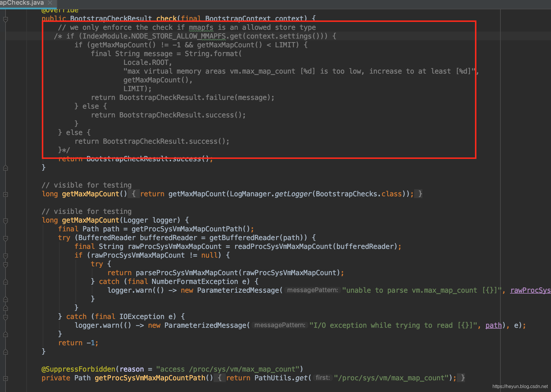
Task: Expand the folded '{ return' placeholder in getMaxMapCount()
Action: pyautogui.click(x=134, y=194)
